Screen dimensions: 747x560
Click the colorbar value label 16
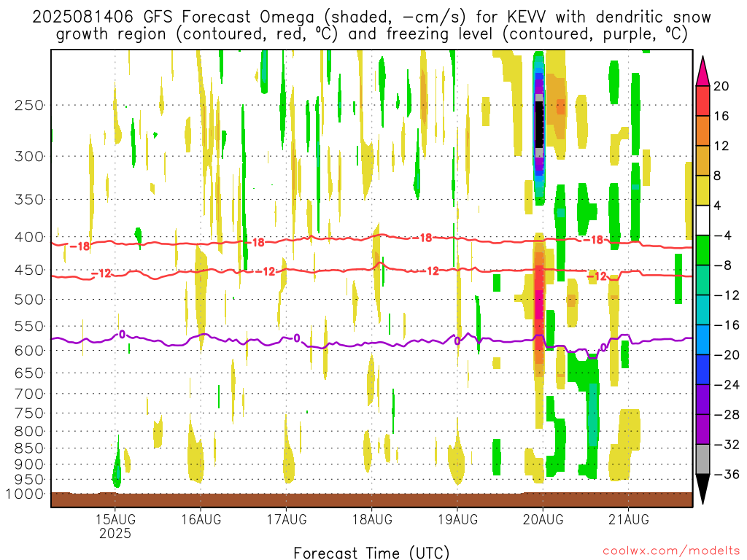tap(721, 116)
